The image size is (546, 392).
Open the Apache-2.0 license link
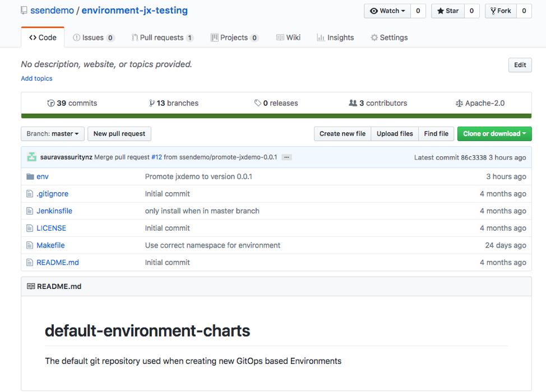(480, 103)
